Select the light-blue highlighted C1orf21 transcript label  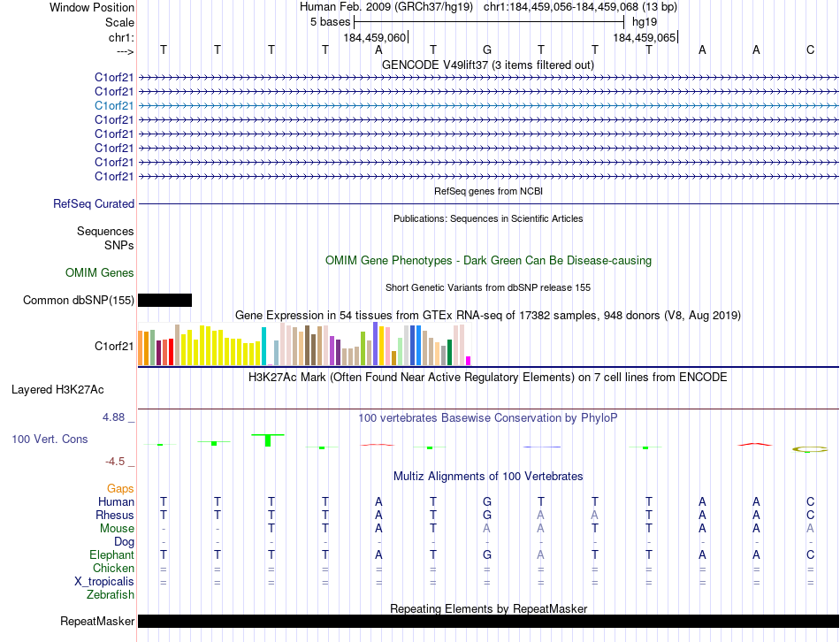(x=113, y=105)
